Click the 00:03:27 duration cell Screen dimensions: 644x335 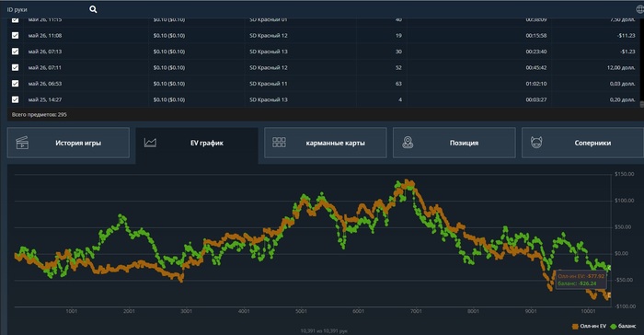[536, 99]
